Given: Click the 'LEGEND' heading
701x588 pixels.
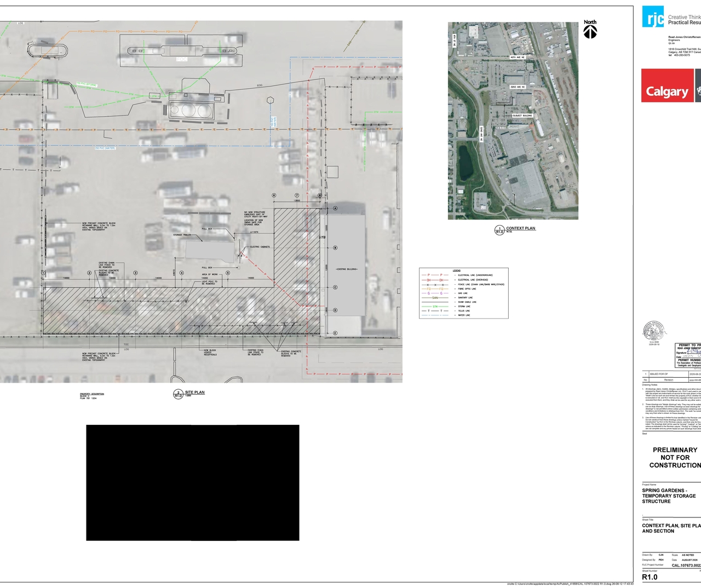Looking at the screenshot, I should pos(457,270).
